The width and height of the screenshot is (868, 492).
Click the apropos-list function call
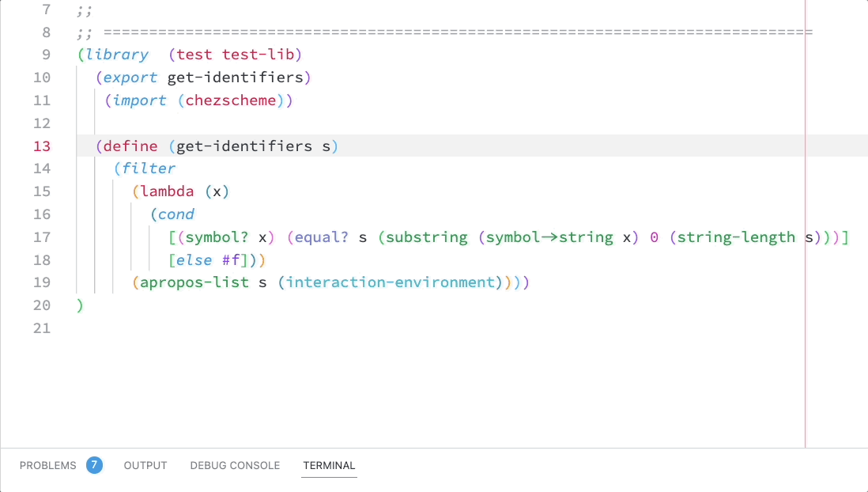[193, 282]
